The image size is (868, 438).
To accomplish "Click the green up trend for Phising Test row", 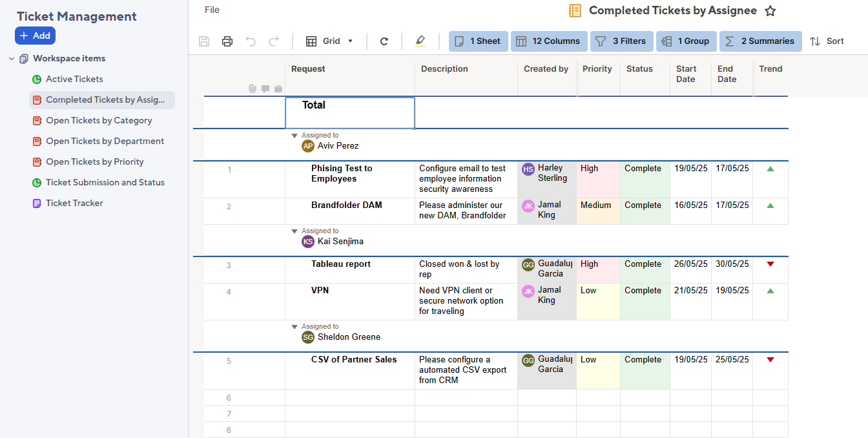I will coord(770,169).
